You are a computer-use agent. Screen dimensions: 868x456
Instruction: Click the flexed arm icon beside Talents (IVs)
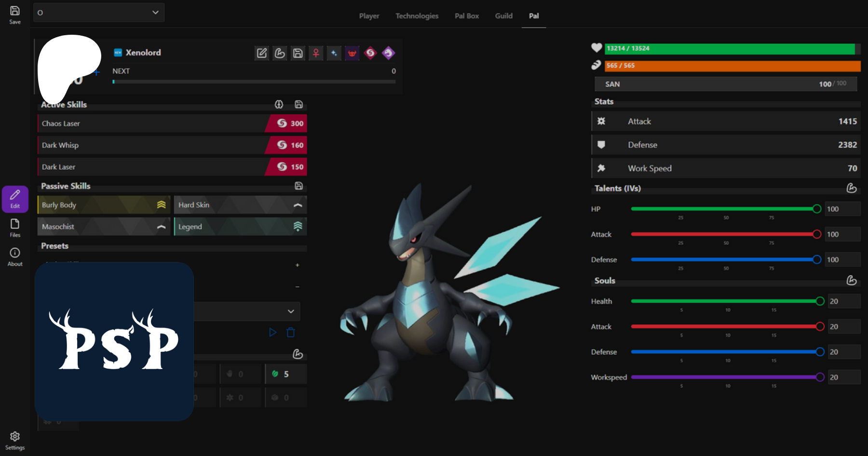coord(852,188)
